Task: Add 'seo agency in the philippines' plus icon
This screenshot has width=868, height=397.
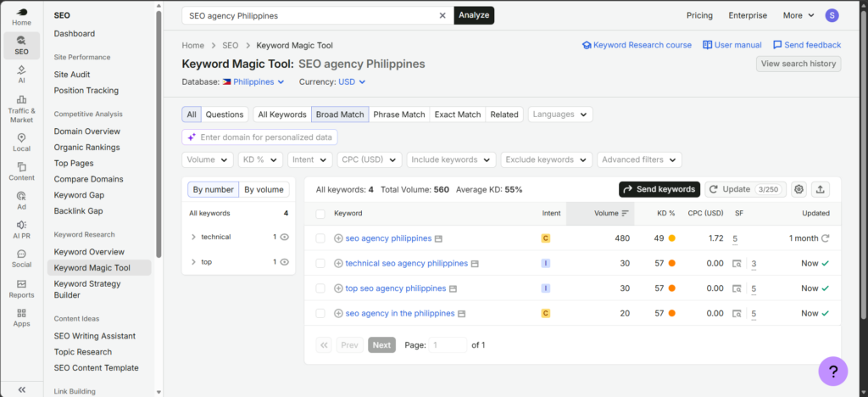Action: click(x=338, y=313)
